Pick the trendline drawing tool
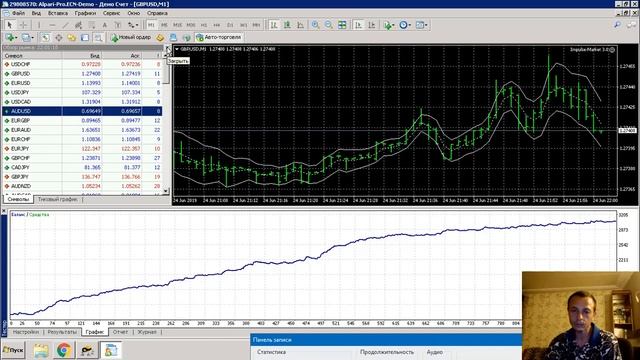The width and height of the screenshot is (640, 360). click(65, 25)
